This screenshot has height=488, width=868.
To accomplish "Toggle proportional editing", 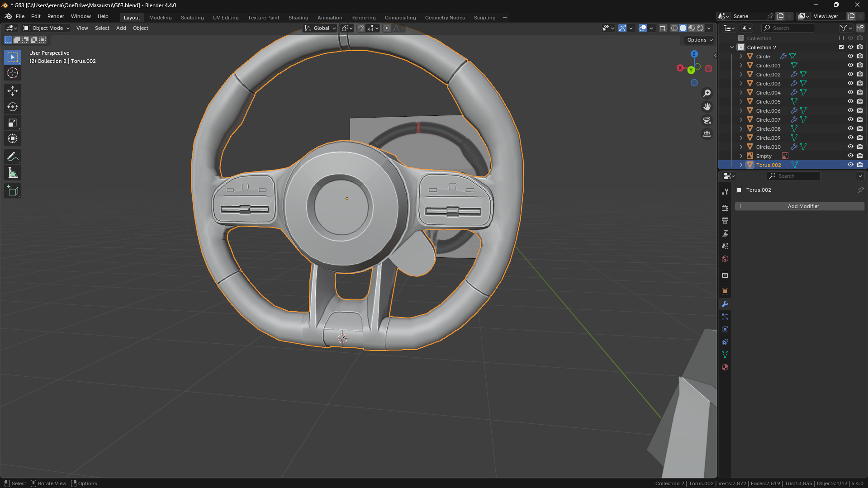I will (387, 28).
